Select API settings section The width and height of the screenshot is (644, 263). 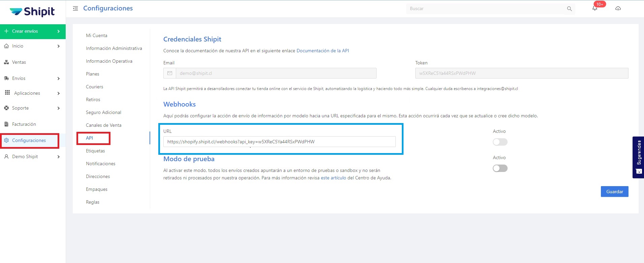89,138
